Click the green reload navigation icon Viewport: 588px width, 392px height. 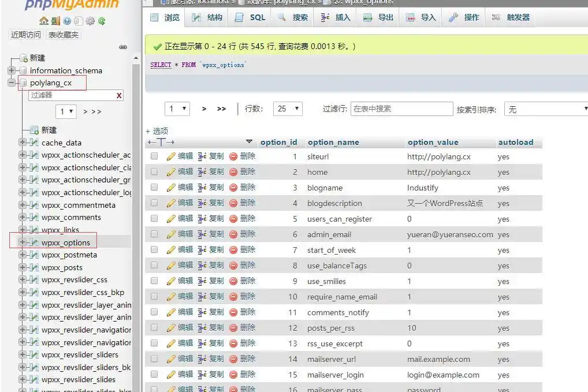102,21
